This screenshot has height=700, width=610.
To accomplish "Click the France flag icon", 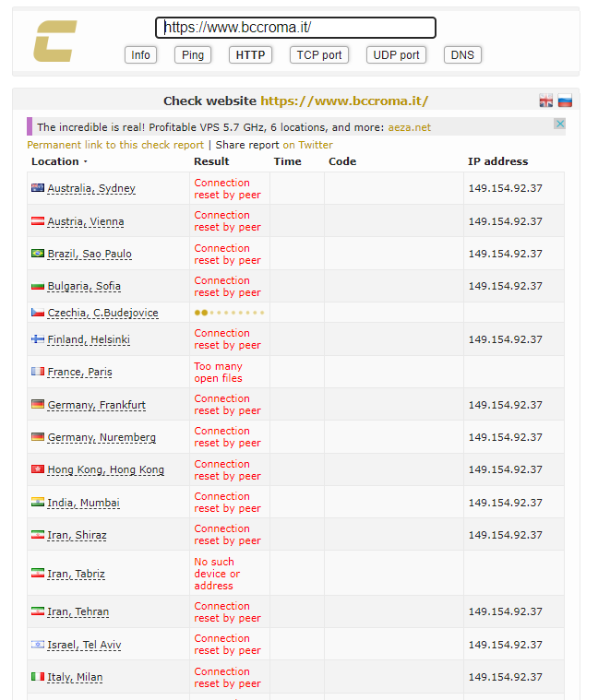I will click(x=38, y=372).
